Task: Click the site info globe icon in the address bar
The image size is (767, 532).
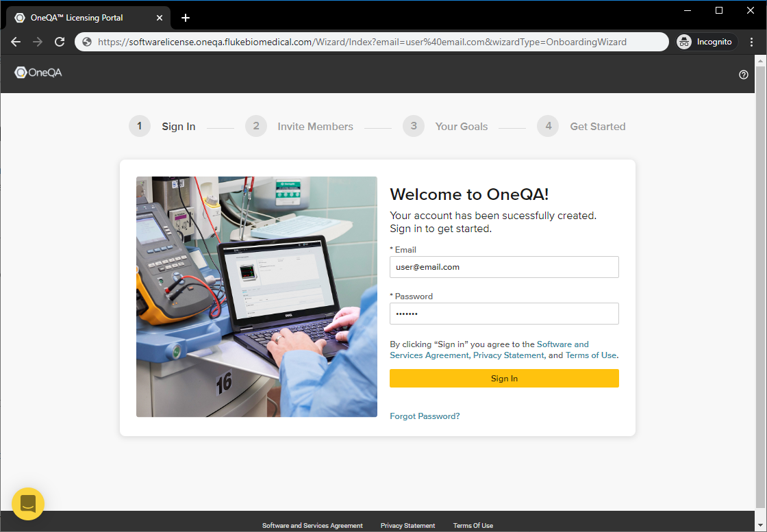Action: [x=87, y=42]
